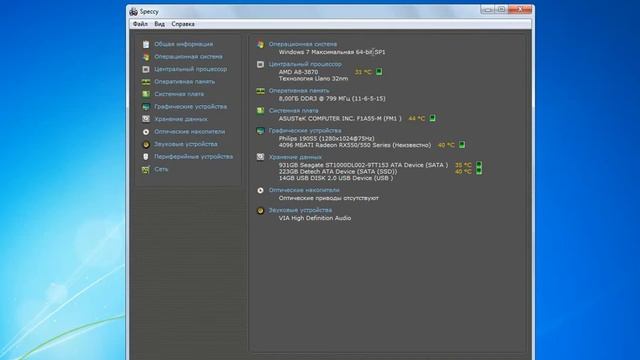
Task: Open the Графические устройства summary heading link
Action: (305, 131)
